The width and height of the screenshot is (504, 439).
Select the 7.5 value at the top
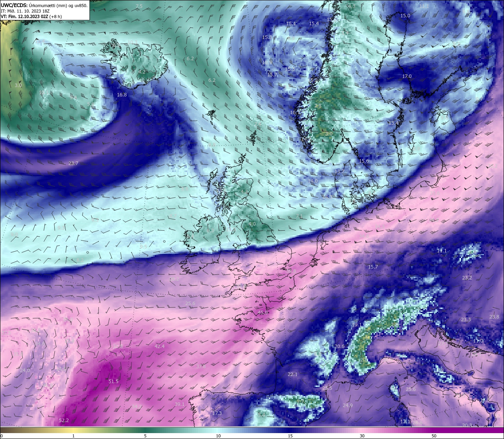pos(139,6)
